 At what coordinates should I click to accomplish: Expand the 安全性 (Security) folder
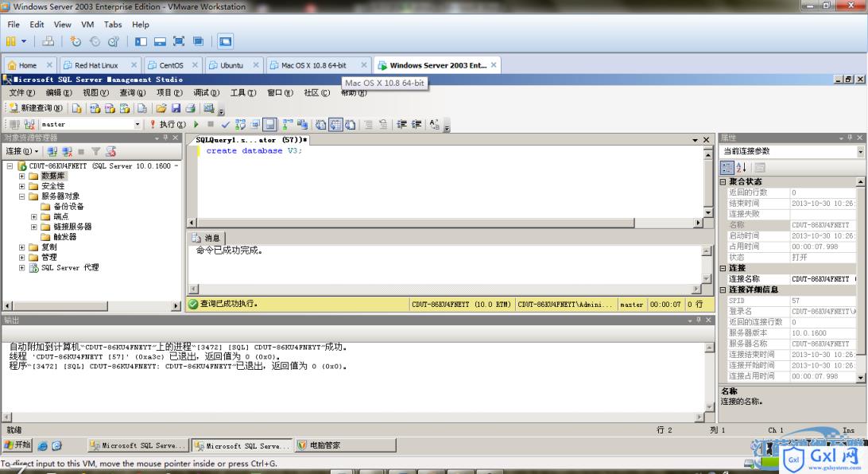coord(21,186)
